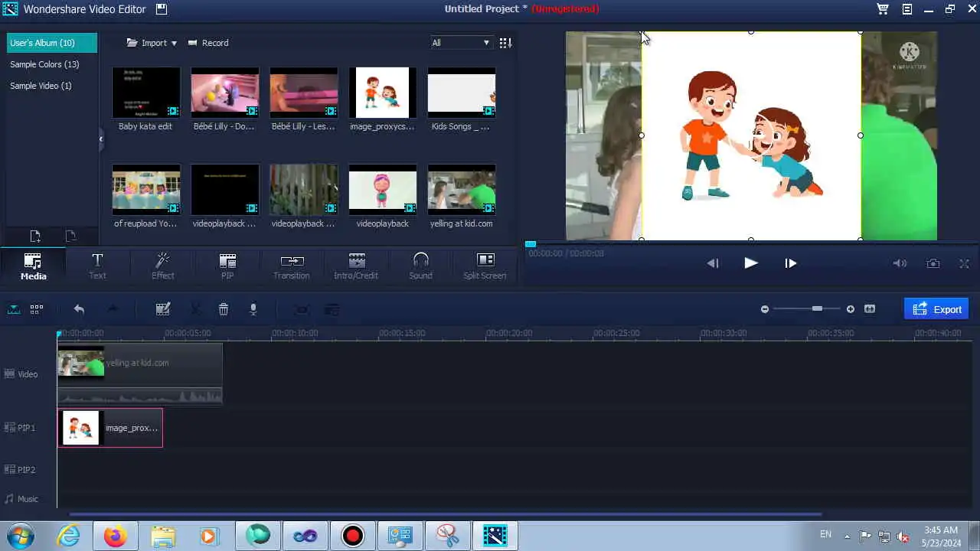The width and height of the screenshot is (980, 551).
Task: Click the greyed toolbar icon right of the microphone
Action: coord(302,309)
